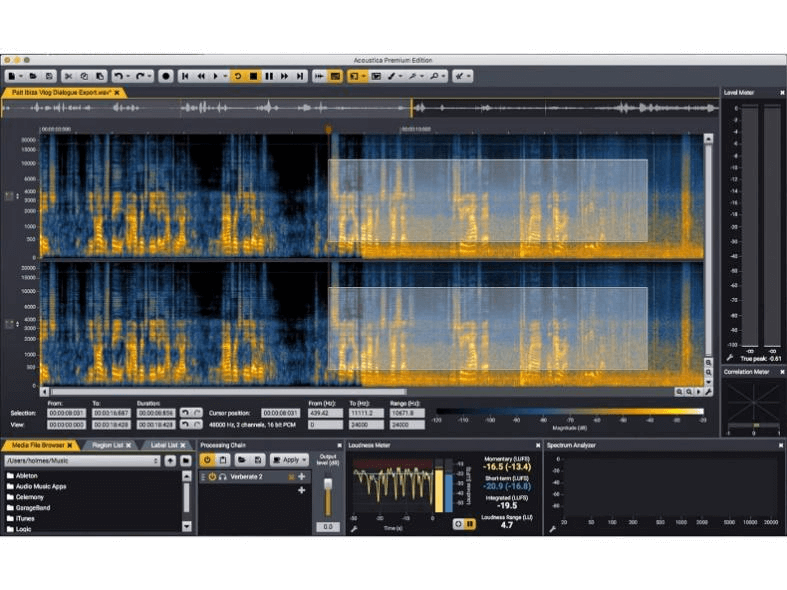
Task: Click the Output level 0.0 value field
Action: [328, 527]
